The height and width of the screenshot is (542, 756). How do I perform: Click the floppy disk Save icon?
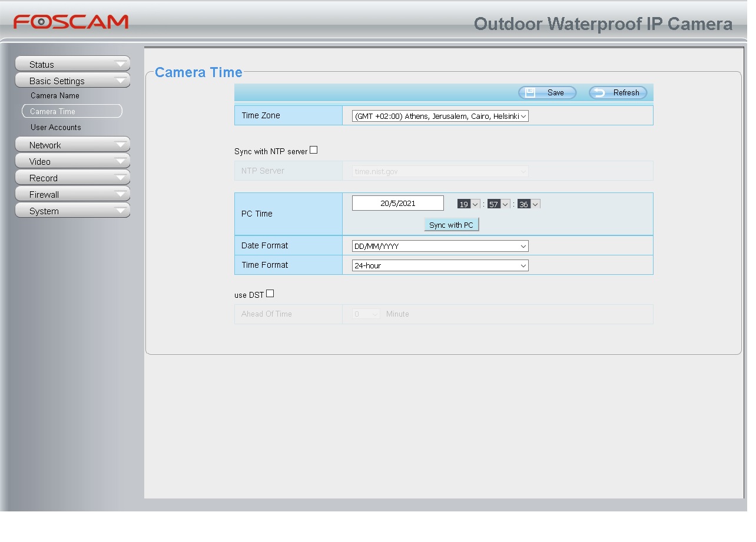(530, 92)
